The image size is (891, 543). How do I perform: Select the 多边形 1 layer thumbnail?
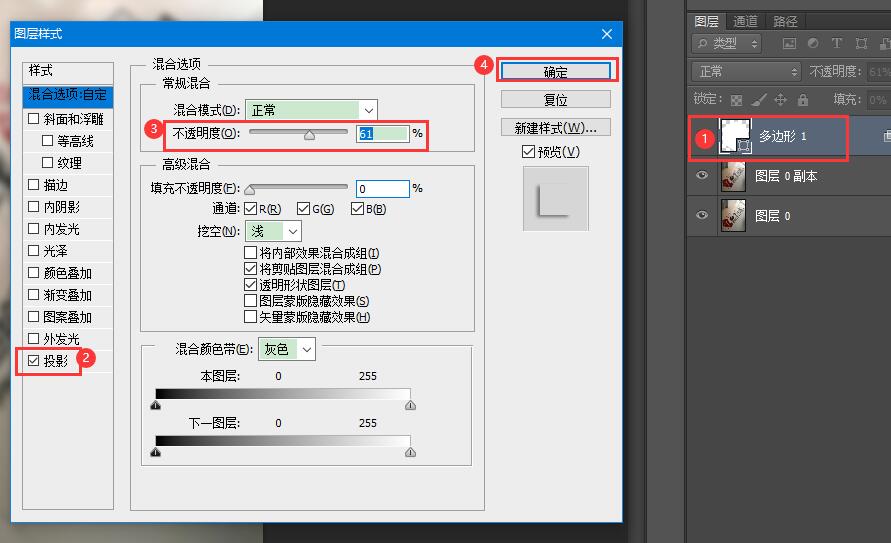(734, 135)
